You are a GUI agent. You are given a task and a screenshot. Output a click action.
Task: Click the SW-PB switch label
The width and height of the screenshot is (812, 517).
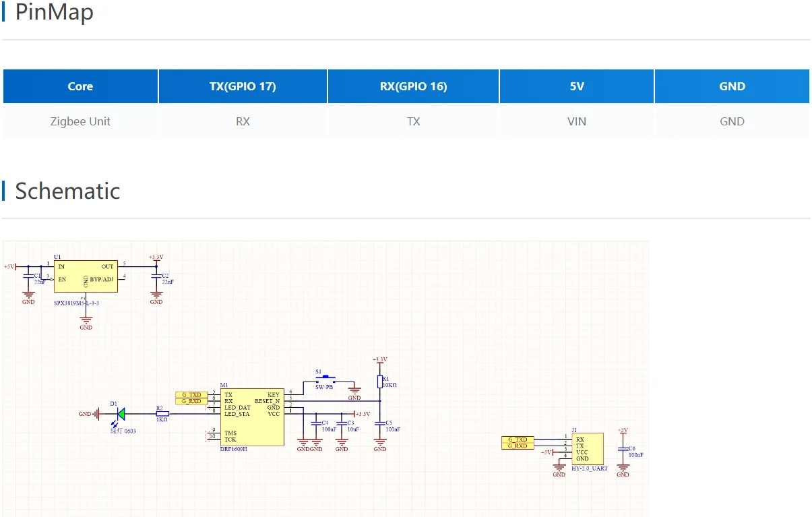pos(324,387)
